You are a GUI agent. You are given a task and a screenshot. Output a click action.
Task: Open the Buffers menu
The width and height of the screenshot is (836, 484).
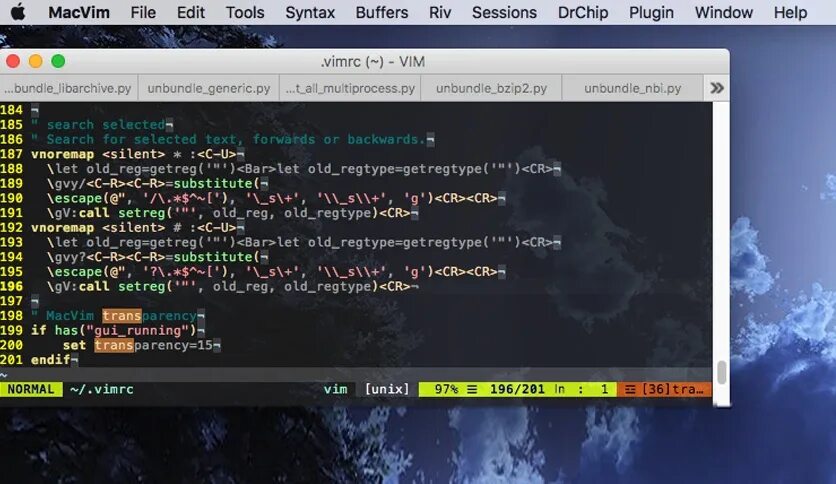[x=382, y=12]
